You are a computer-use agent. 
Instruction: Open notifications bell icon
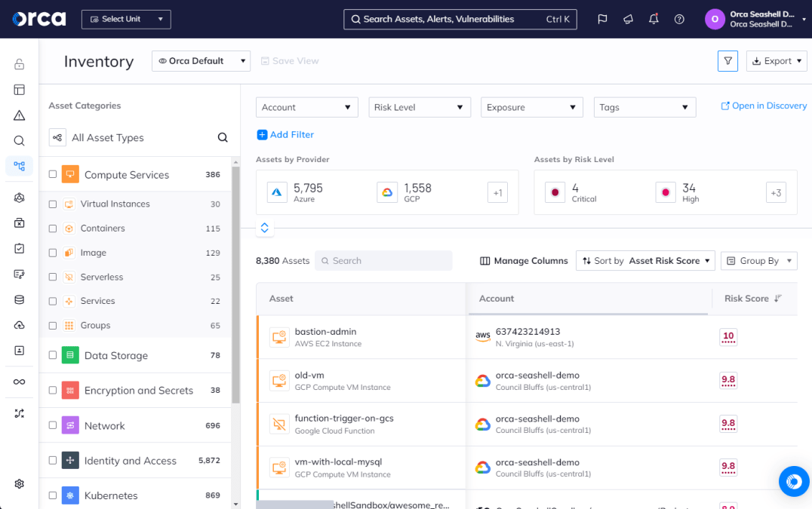point(654,20)
